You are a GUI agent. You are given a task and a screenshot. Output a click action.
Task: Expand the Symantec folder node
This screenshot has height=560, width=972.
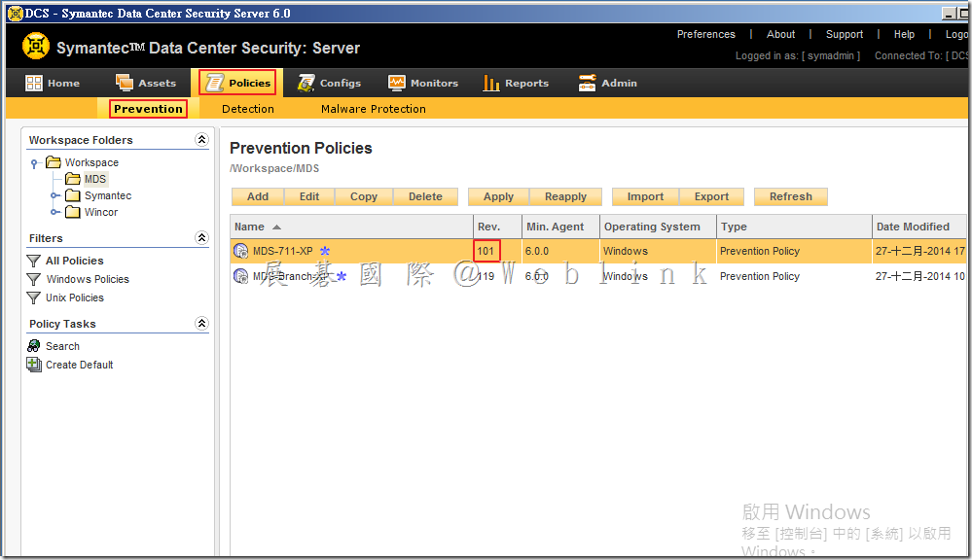54,195
